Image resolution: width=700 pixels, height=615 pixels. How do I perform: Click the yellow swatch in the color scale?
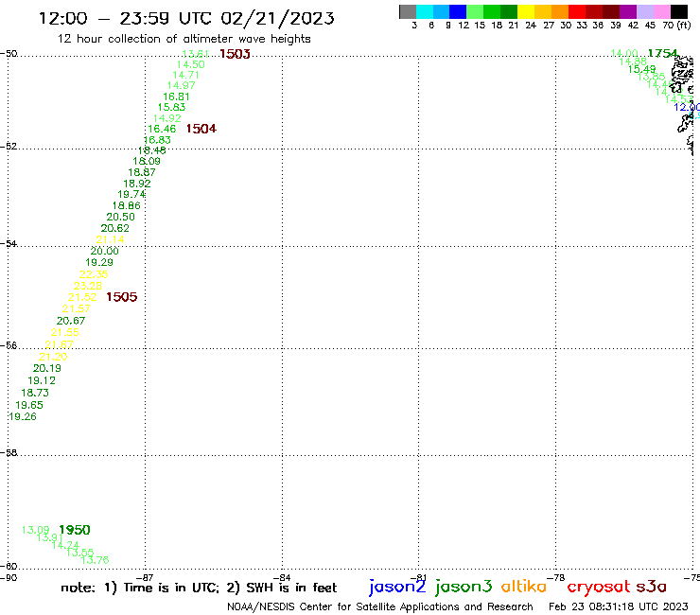click(x=526, y=11)
